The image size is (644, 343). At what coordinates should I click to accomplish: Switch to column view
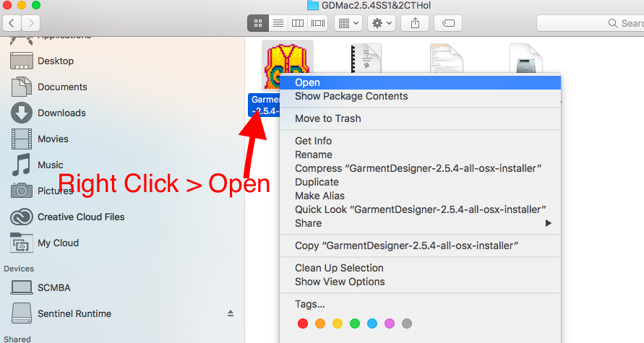pyautogui.click(x=298, y=23)
